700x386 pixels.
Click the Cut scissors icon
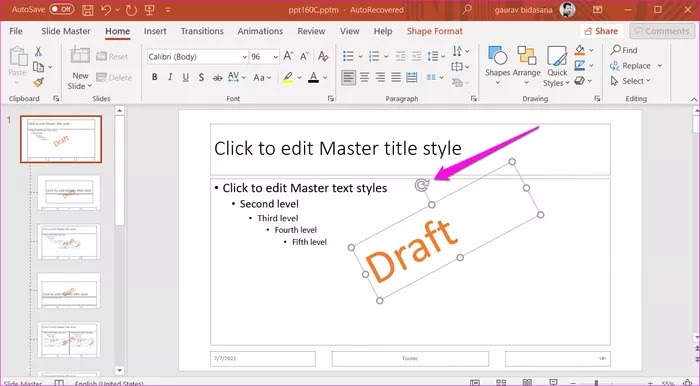pos(38,52)
